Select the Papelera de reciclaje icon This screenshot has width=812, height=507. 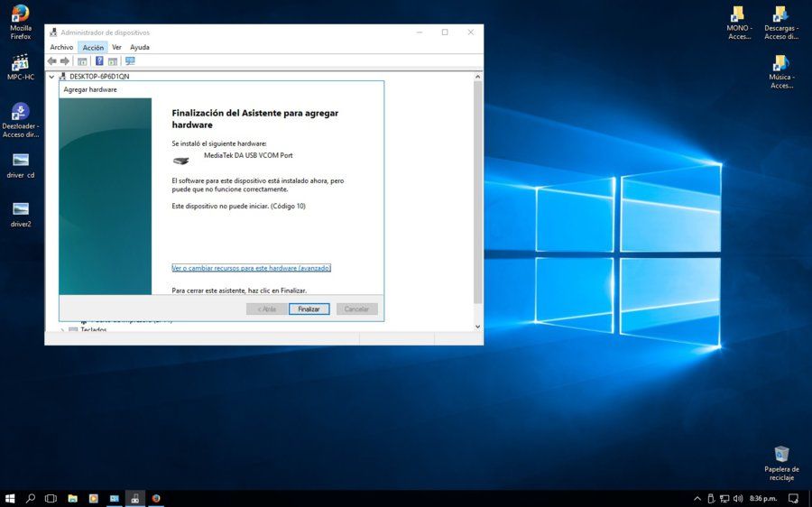point(781,464)
